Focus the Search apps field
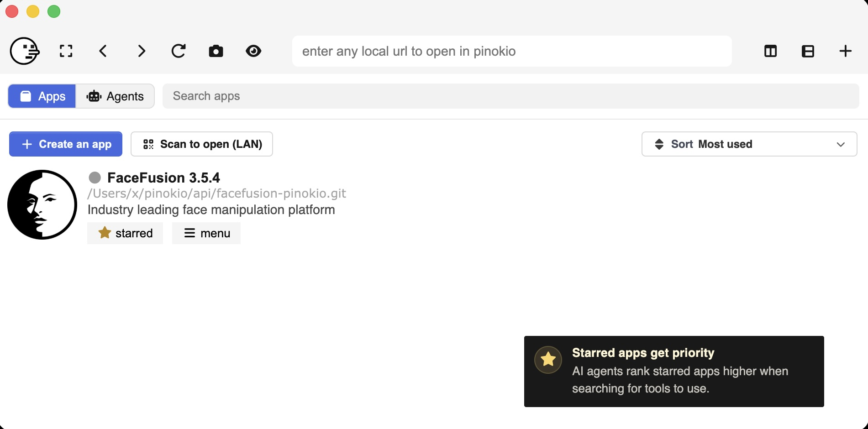868x429 pixels. point(510,96)
